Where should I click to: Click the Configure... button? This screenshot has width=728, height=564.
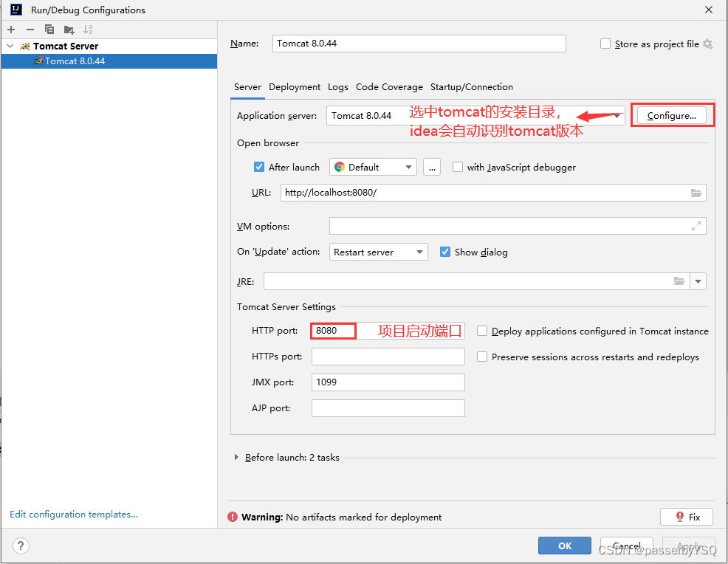click(671, 116)
